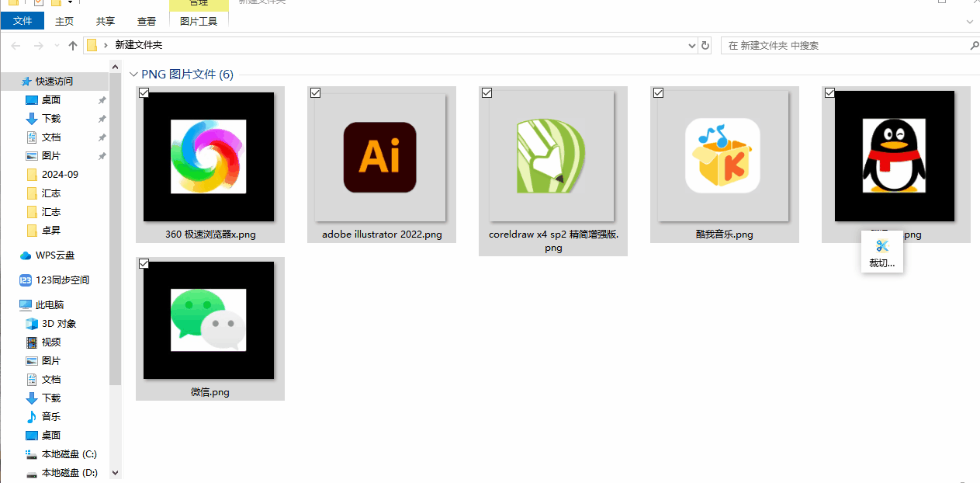This screenshot has width=980, height=483.
Task: Open 文档 under 此电脑
Action: [x=51, y=380]
